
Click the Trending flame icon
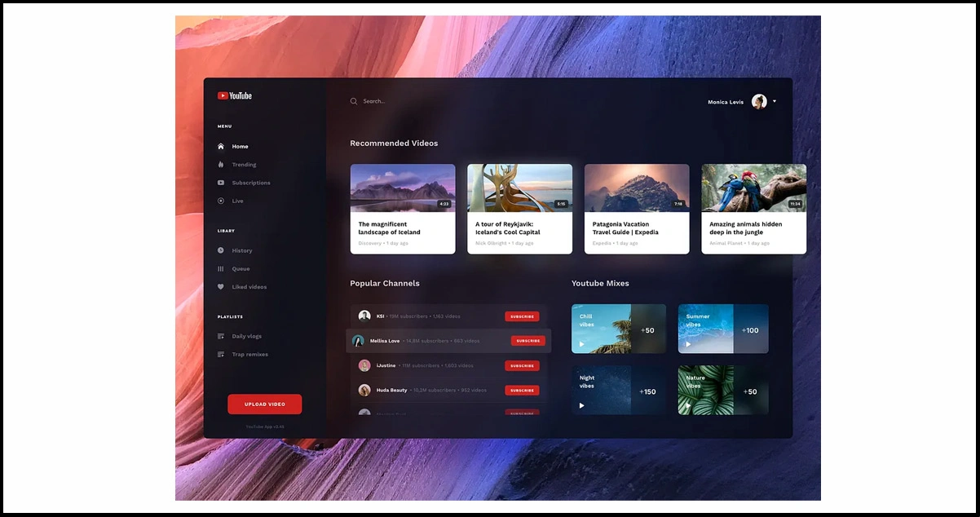(x=221, y=165)
